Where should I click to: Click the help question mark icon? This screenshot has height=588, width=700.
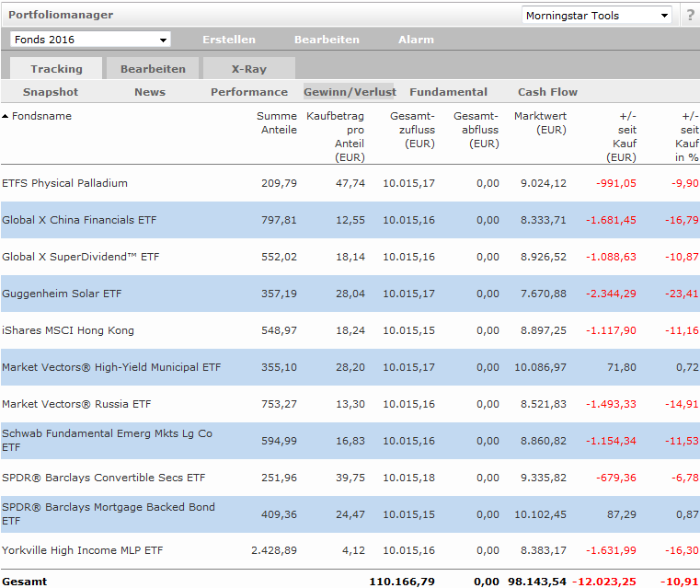click(x=690, y=16)
